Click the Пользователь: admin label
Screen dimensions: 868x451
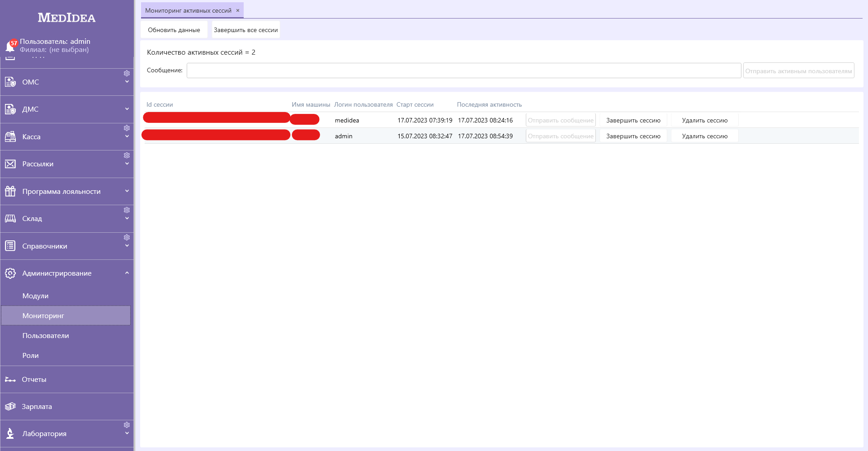55,41
